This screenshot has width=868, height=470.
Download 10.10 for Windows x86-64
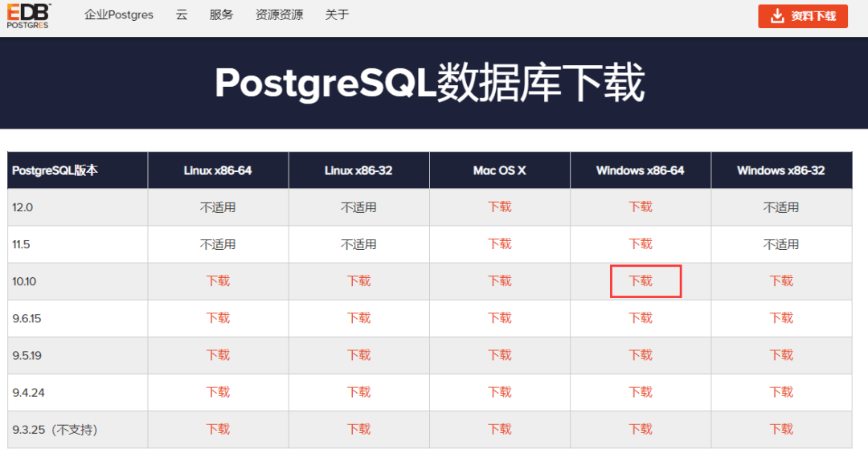[x=641, y=281]
